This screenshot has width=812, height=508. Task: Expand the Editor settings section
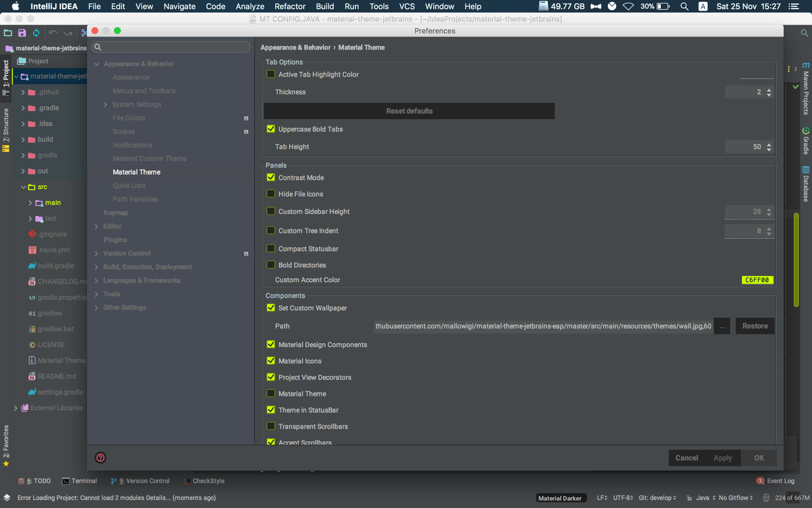[x=96, y=226]
